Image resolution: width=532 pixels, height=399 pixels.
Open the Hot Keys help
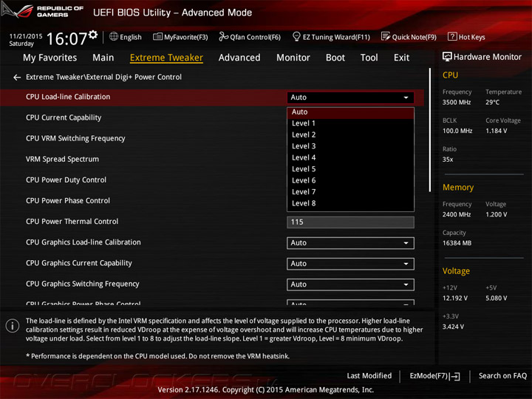tap(466, 37)
